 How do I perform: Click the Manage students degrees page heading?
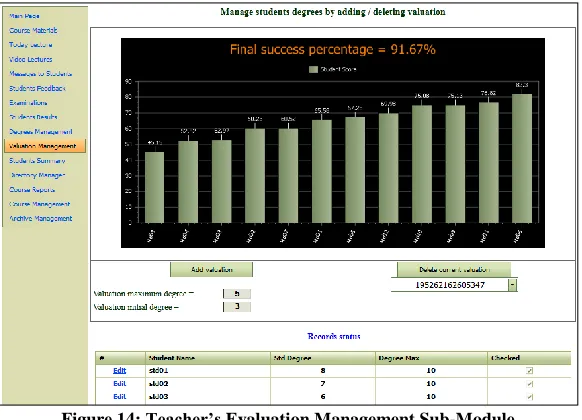[x=333, y=12]
